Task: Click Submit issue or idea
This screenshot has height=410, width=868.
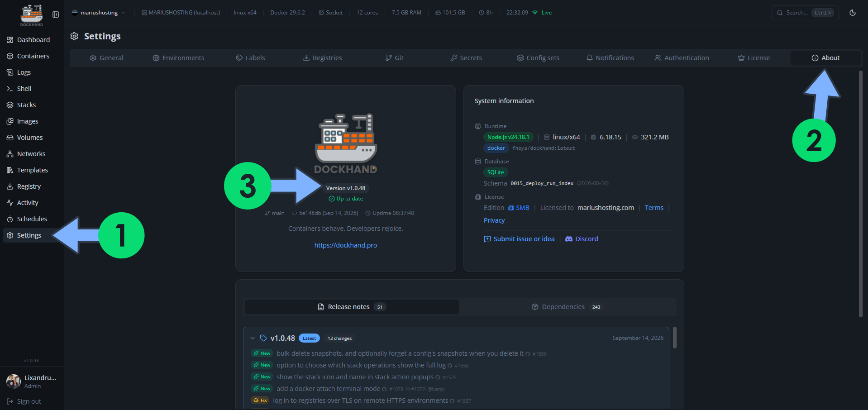Action: 519,239
